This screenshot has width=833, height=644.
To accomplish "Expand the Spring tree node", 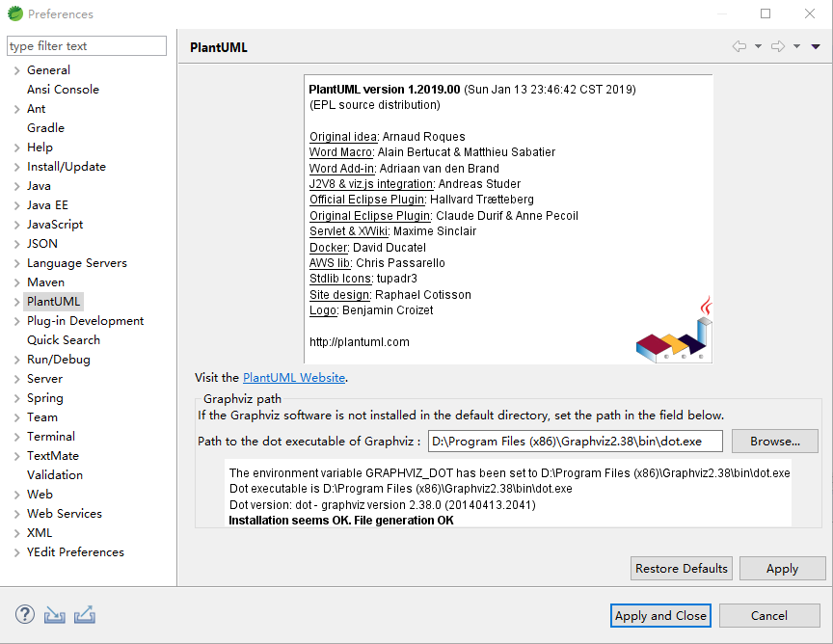I will pyautogui.click(x=16, y=398).
